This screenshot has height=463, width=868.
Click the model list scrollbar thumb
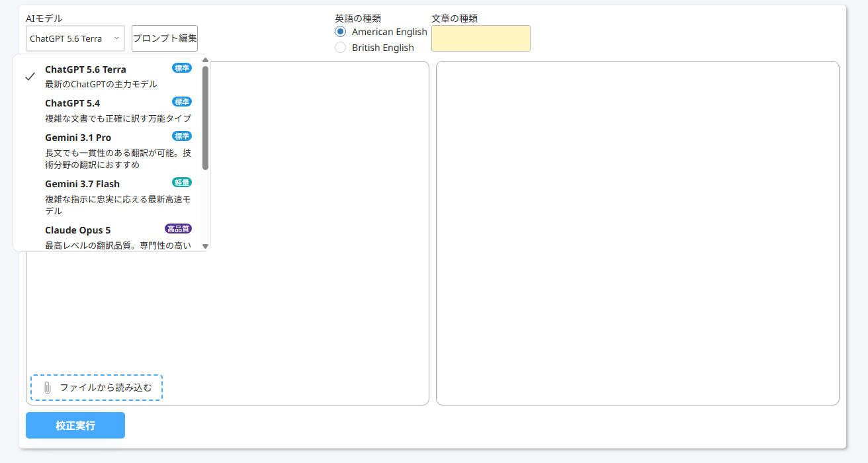click(206, 118)
